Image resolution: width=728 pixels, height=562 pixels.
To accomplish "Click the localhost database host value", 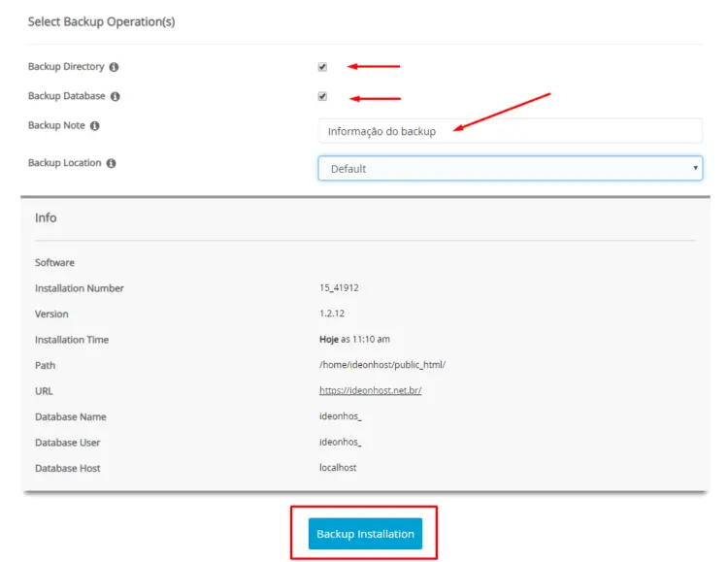I will (338, 468).
